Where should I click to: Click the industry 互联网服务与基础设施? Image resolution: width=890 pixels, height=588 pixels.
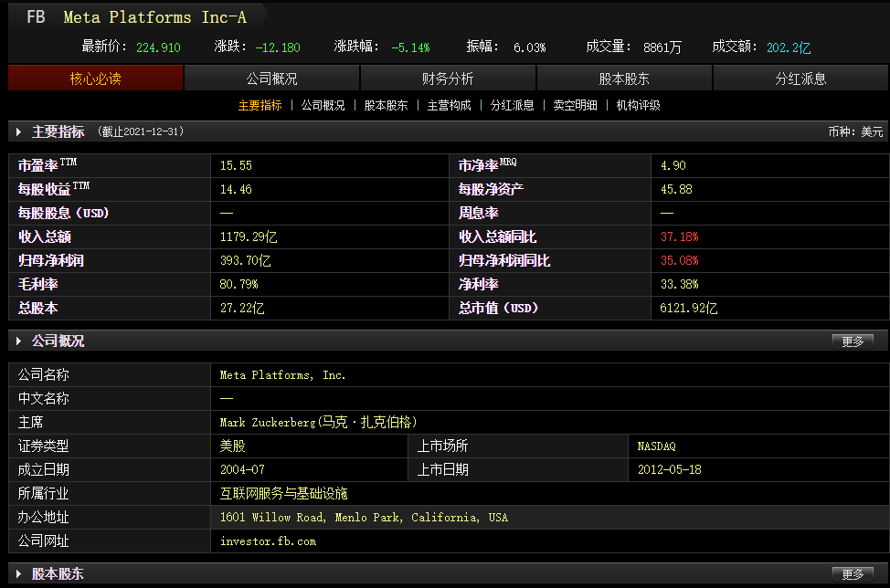(x=284, y=494)
